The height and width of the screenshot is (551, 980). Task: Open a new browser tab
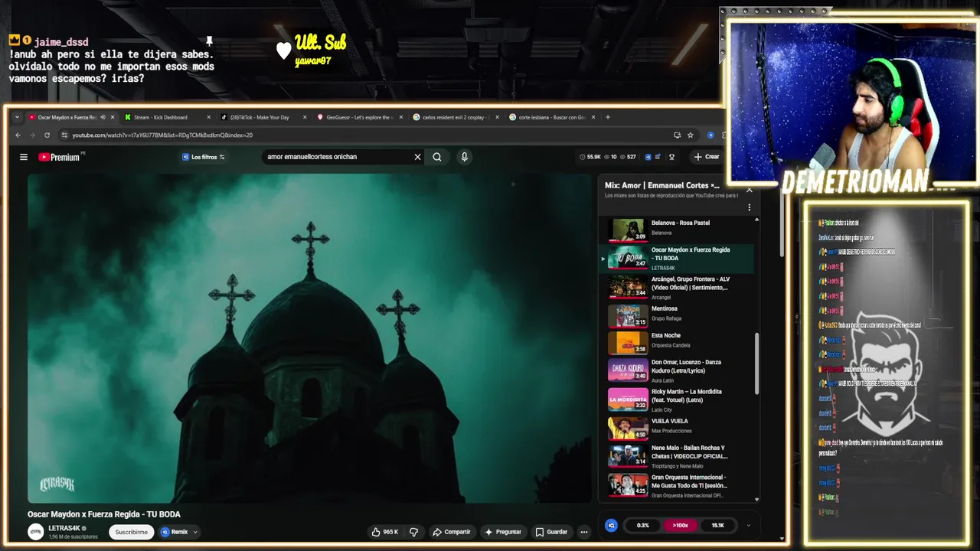[x=608, y=117]
